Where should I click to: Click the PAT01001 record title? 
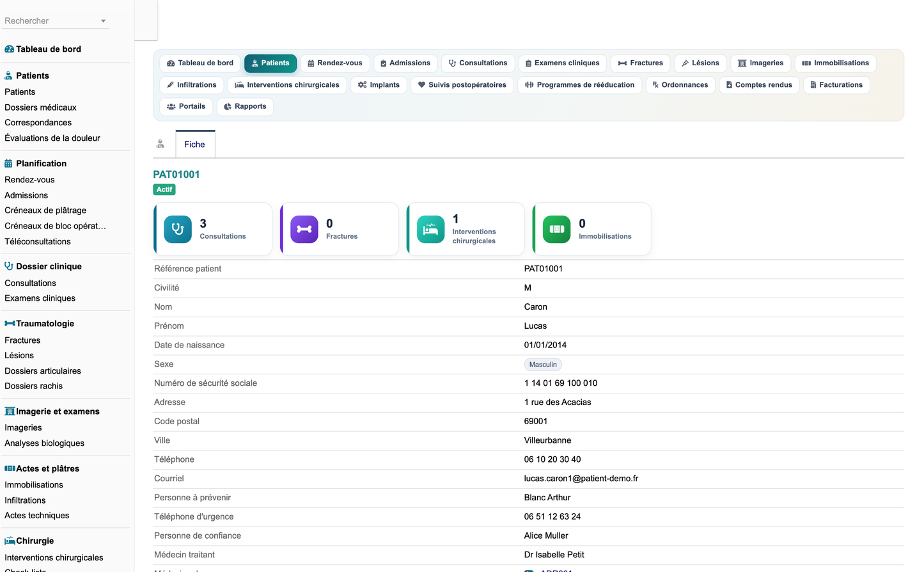click(176, 175)
